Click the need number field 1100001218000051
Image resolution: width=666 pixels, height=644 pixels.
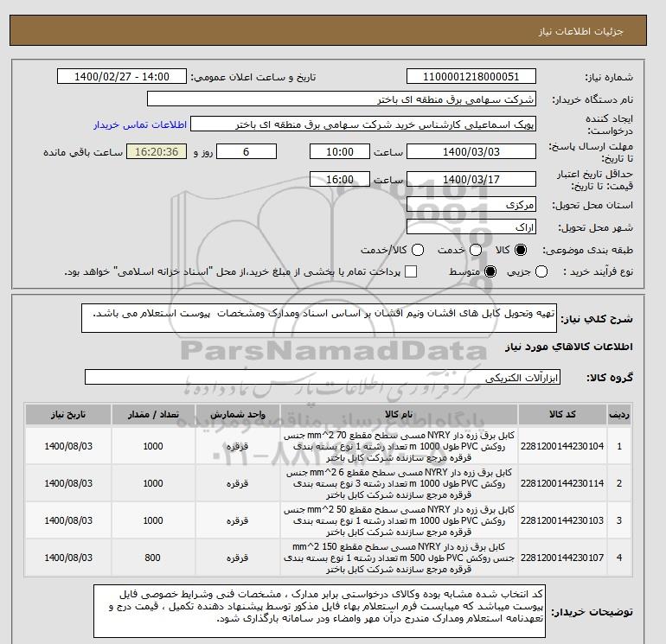point(471,76)
